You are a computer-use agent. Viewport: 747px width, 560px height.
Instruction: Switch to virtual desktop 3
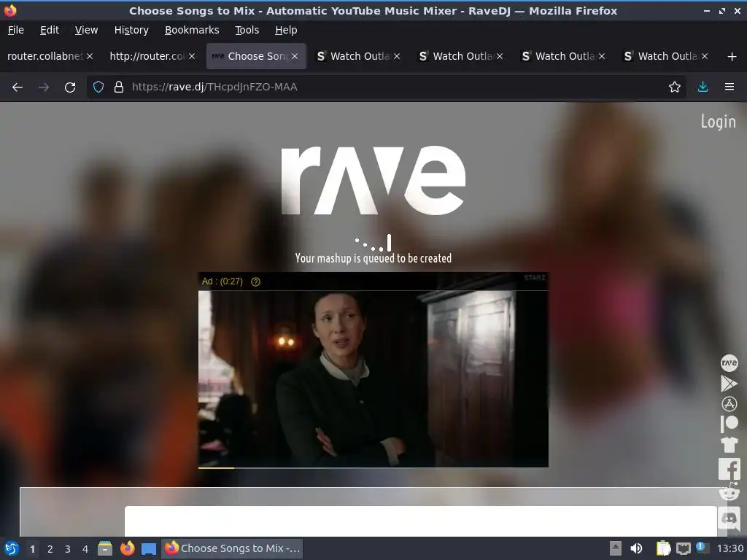(67, 549)
